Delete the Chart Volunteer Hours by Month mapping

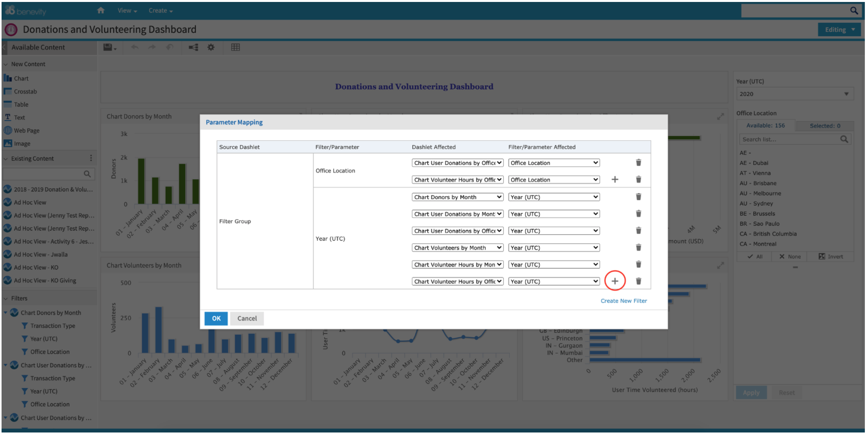click(638, 264)
